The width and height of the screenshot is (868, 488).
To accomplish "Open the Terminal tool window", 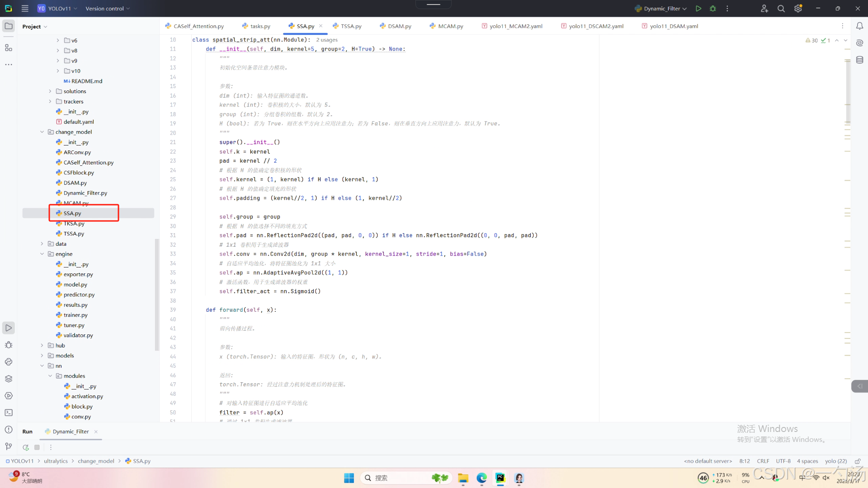I will (x=9, y=413).
